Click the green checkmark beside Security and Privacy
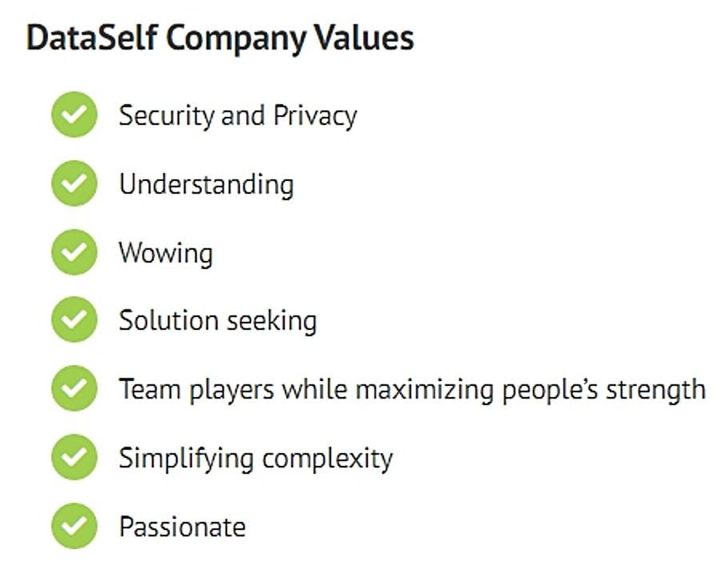Screen dimensions: 728x570 [74, 114]
